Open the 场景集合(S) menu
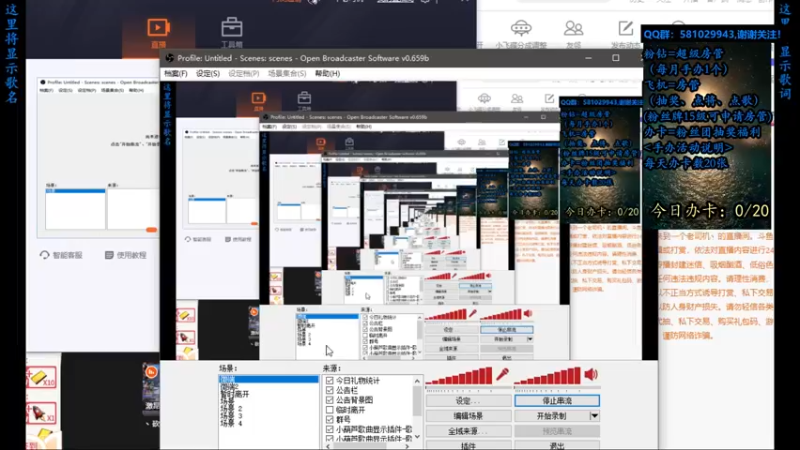The image size is (800, 450). click(x=287, y=73)
